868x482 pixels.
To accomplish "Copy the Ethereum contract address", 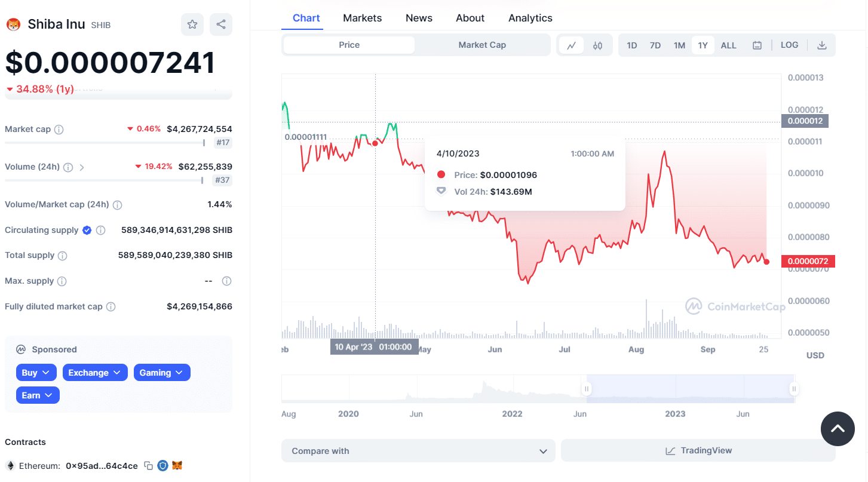I will pos(149,465).
